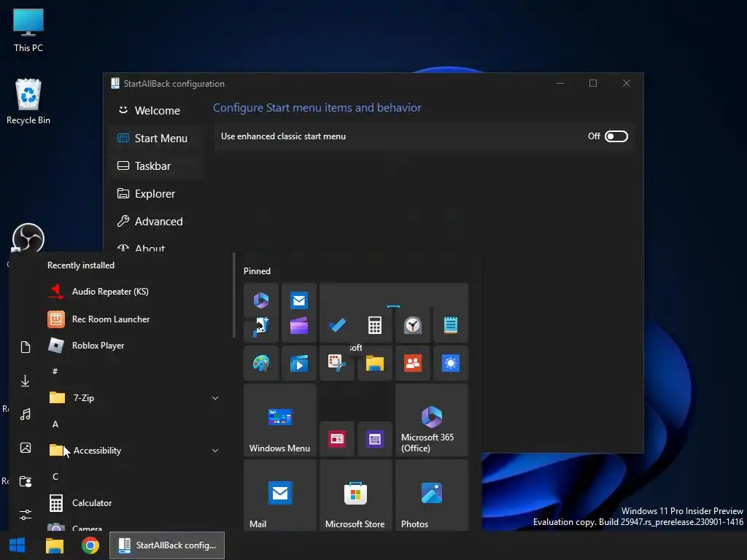The image size is (747, 560).
Task: Switch to the Taskbar settings section
Action: (158, 166)
